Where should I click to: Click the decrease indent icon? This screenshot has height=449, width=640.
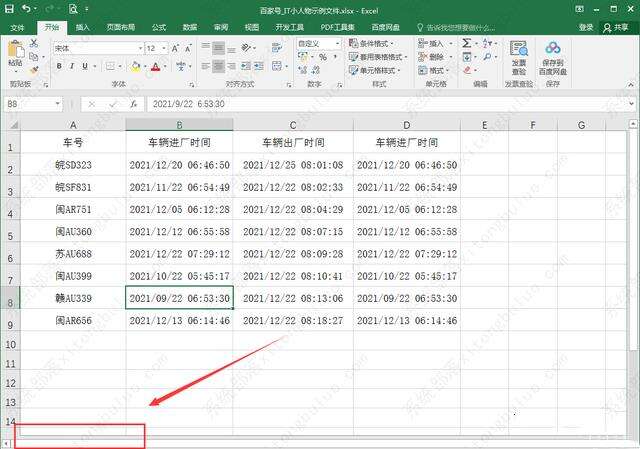coord(246,66)
